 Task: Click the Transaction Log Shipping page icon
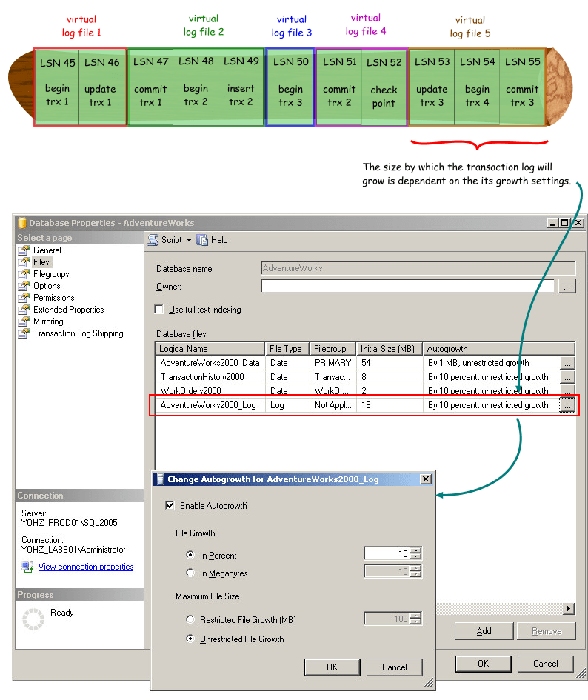[x=24, y=333]
